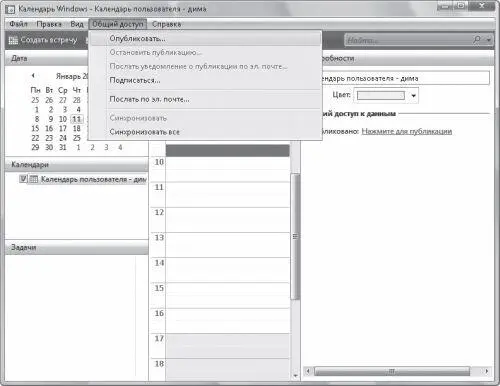Screen dimensions: 500x386
Task: Click the Нажмите для публикации link
Action: coord(407,131)
